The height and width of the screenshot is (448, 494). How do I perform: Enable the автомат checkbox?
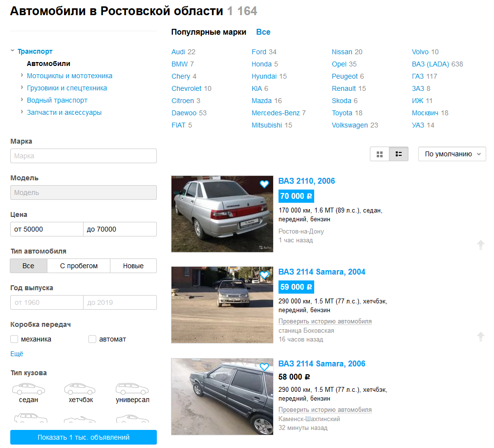coord(92,339)
